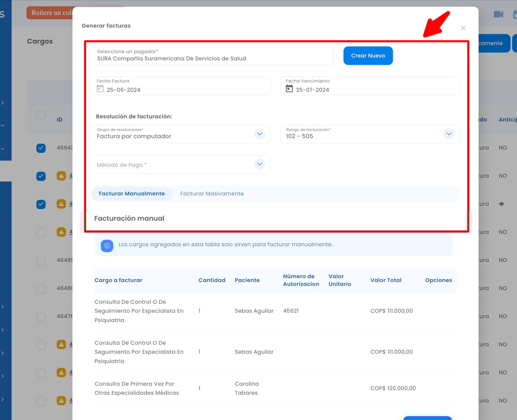The width and height of the screenshot is (517, 420).
Task: Uncheck the first selected row checkbox
Action: tap(41, 148)
